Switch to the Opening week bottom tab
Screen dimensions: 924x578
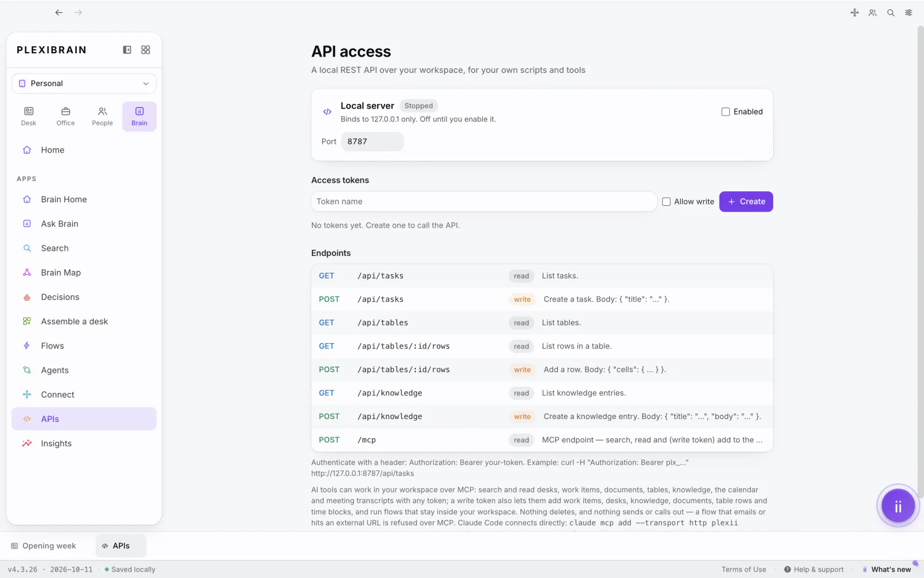pos(44,546)
